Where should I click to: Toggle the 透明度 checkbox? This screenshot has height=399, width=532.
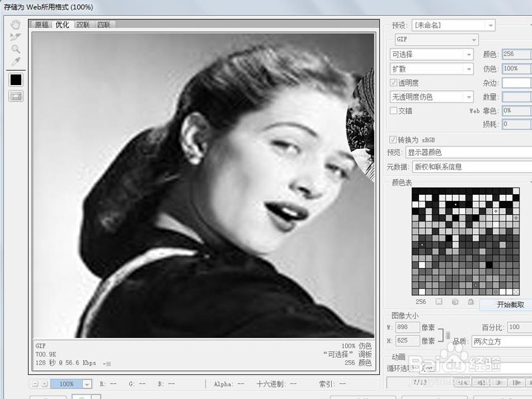pyautogui.click(x=394, y=82)
